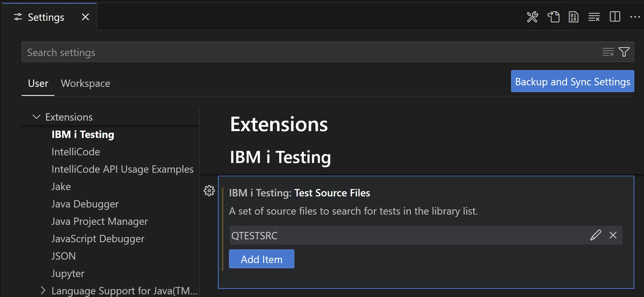
Task: Click the Extensions label in tree
Action: [x=69, y=117]
